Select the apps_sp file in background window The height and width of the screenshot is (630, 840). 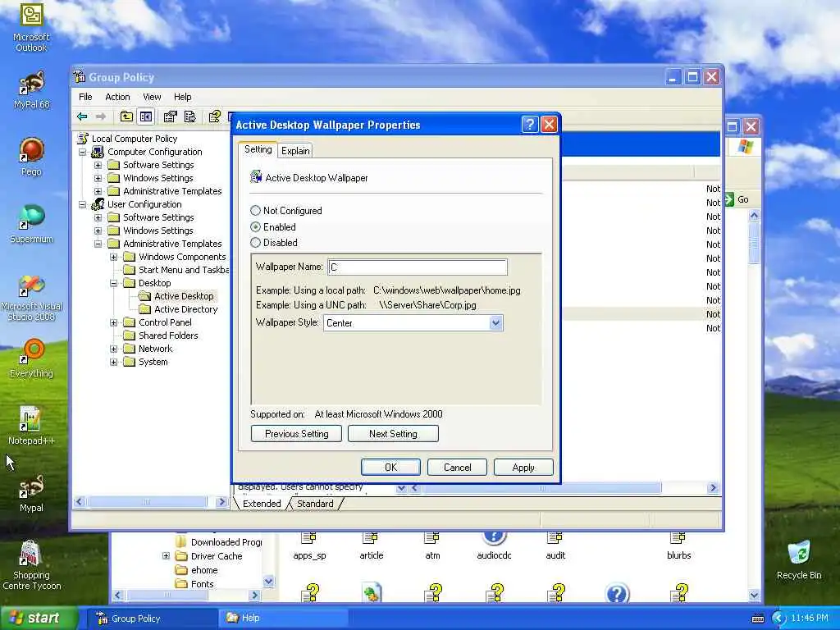pyautogui.click(x=309, y=546)
